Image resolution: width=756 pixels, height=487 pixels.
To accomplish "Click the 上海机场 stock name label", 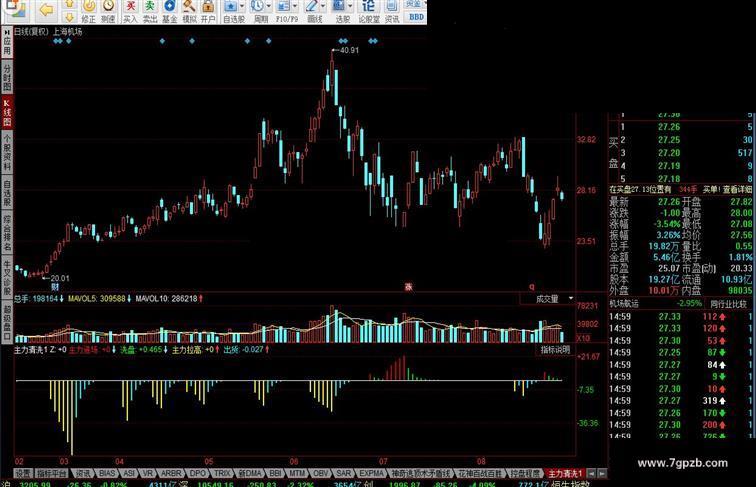I will 68,32.
